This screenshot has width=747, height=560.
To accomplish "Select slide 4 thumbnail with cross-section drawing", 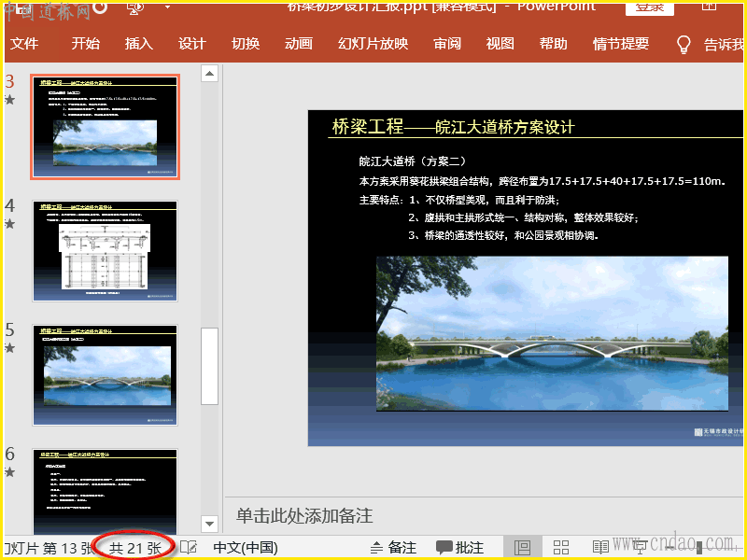I will [x=105, y=251].
